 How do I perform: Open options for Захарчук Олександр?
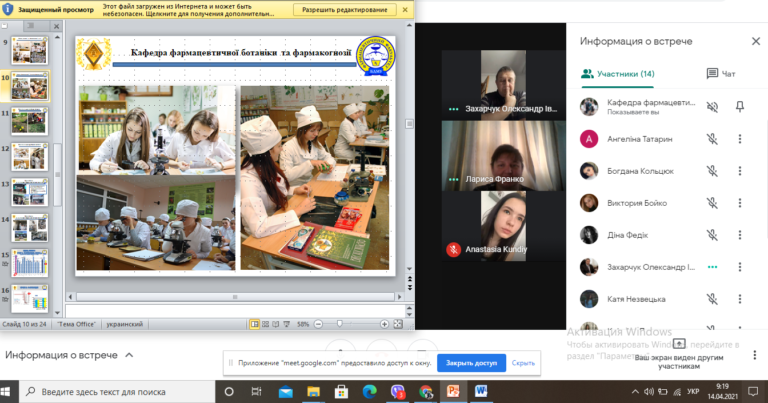point(740,267)
